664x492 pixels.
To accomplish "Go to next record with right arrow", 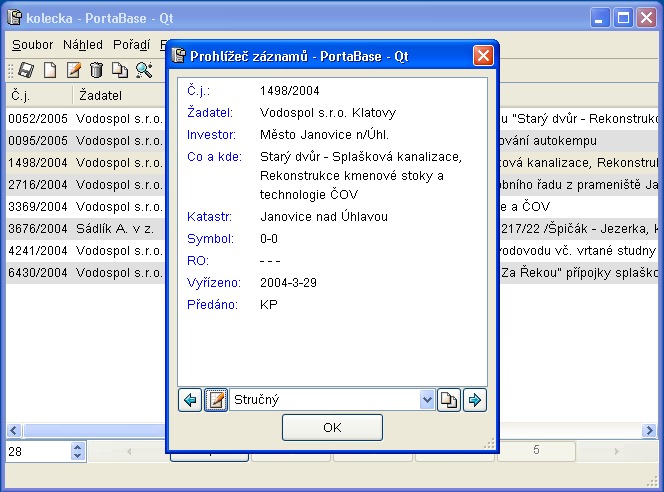I will click(x=475, y=400).
